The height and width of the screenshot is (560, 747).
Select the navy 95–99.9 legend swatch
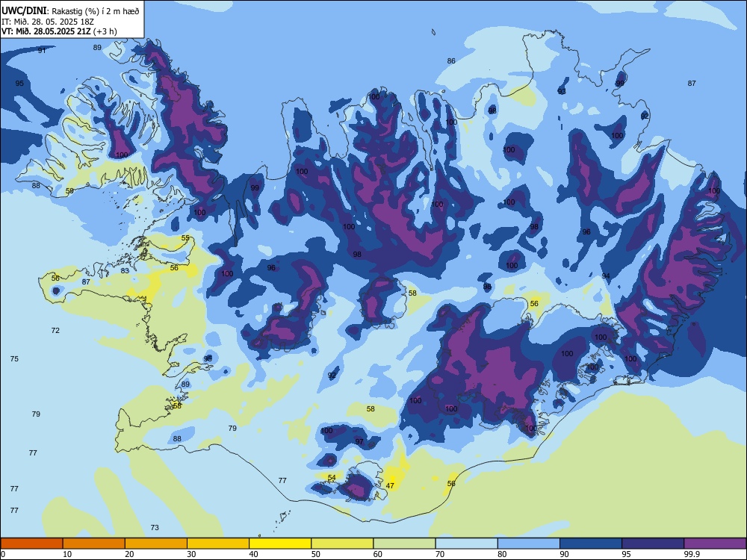point(653,544)
